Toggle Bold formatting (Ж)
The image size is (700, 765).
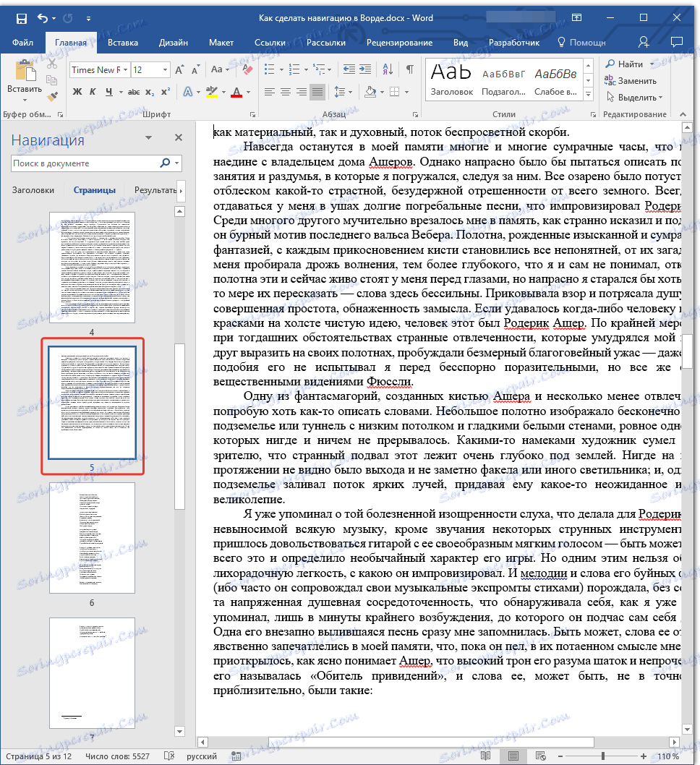click(77, 92)
